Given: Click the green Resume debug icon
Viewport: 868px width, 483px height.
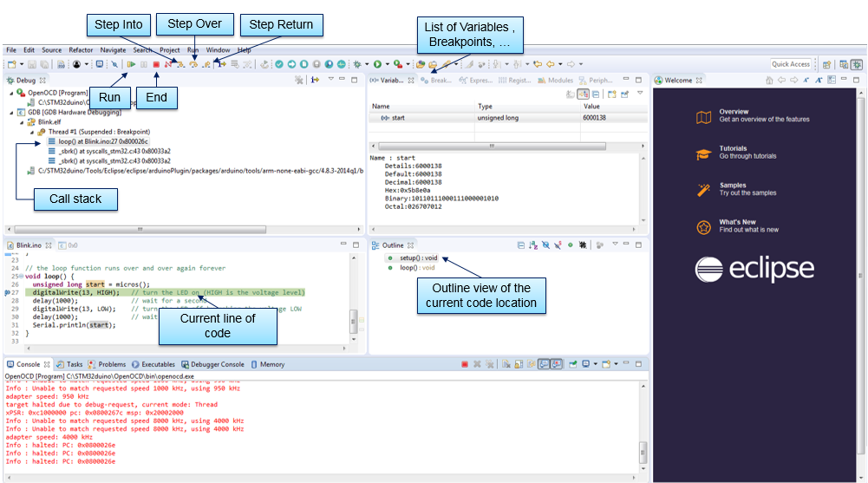Looking at the screenshot, I should 131,64.
